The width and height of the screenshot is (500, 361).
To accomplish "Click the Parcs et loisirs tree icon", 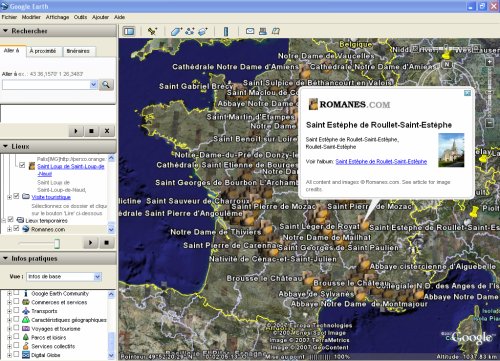I will (26, 337).
